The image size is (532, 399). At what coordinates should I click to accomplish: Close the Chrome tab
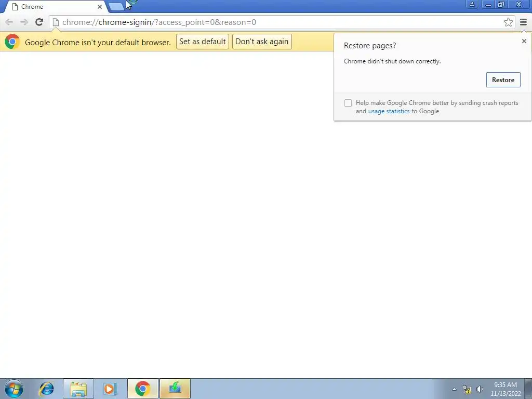pos(99,7)
